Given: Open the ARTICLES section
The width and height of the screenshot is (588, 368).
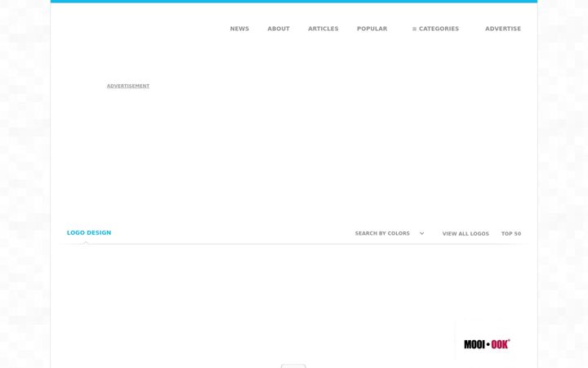Looking at the screenshot, I should coord(323,29).
